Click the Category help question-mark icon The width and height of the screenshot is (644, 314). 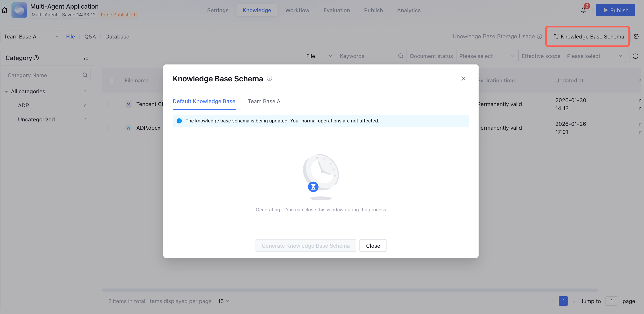click(36, 58)
